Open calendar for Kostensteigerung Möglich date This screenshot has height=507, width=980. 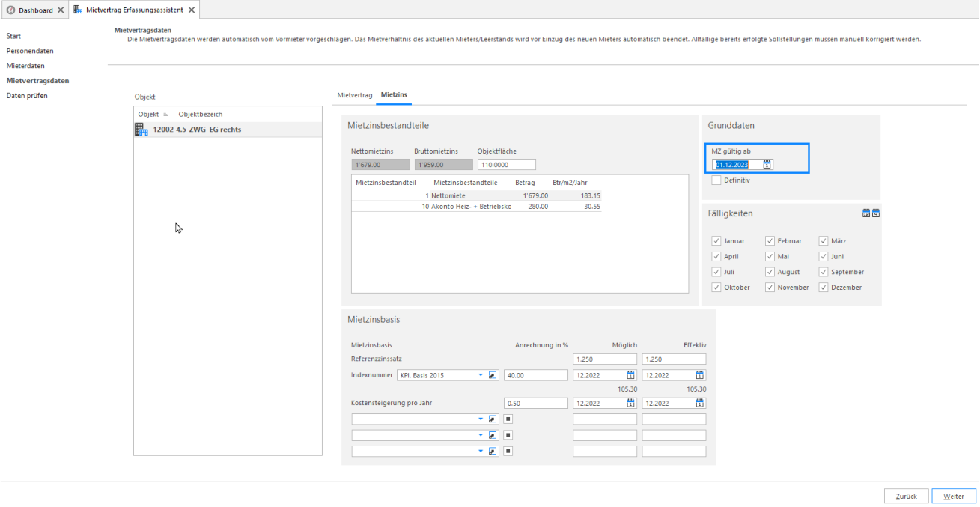point(630,403)
